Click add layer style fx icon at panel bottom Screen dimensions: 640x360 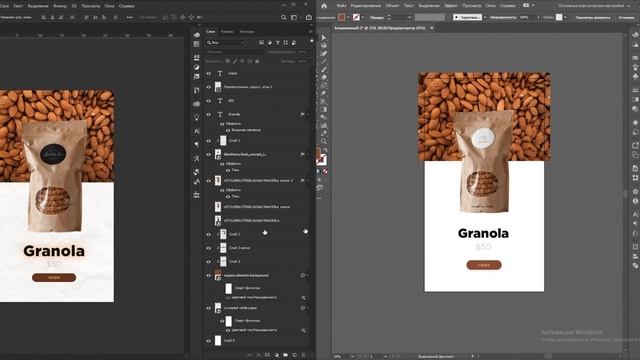(x=258, y=355)
